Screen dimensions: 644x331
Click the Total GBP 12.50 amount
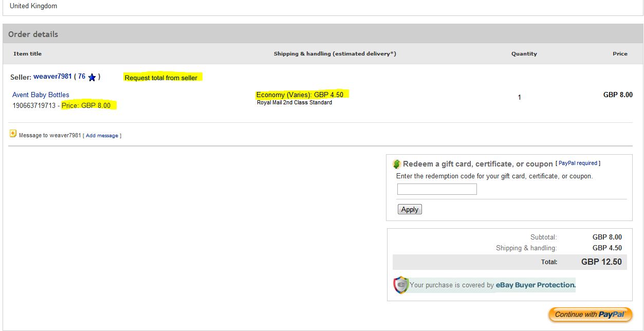601,262
